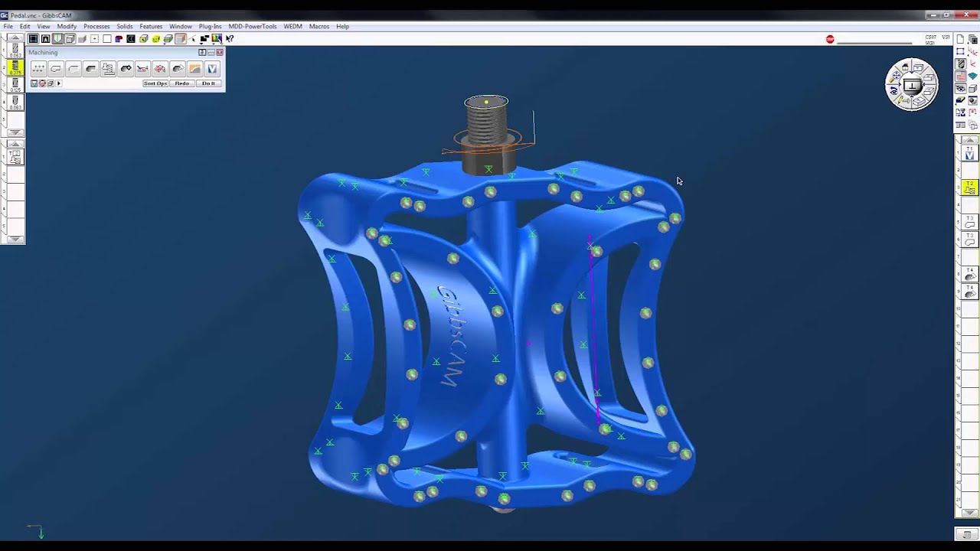Screen dimensions: 980x551
Task: Toggle the tool display icon in top toolbar
Action: 57,38
